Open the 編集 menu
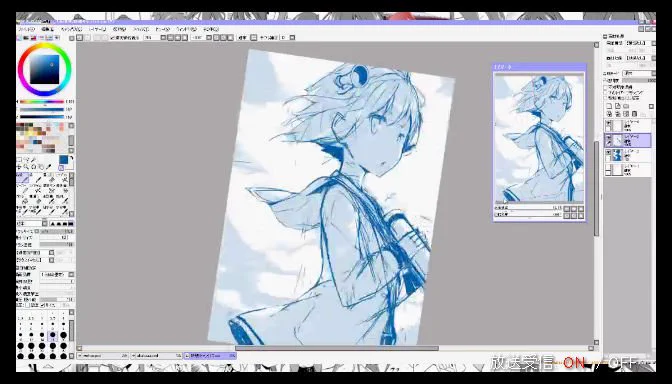This screenshot has height=384, width=672. coord(48,29)
